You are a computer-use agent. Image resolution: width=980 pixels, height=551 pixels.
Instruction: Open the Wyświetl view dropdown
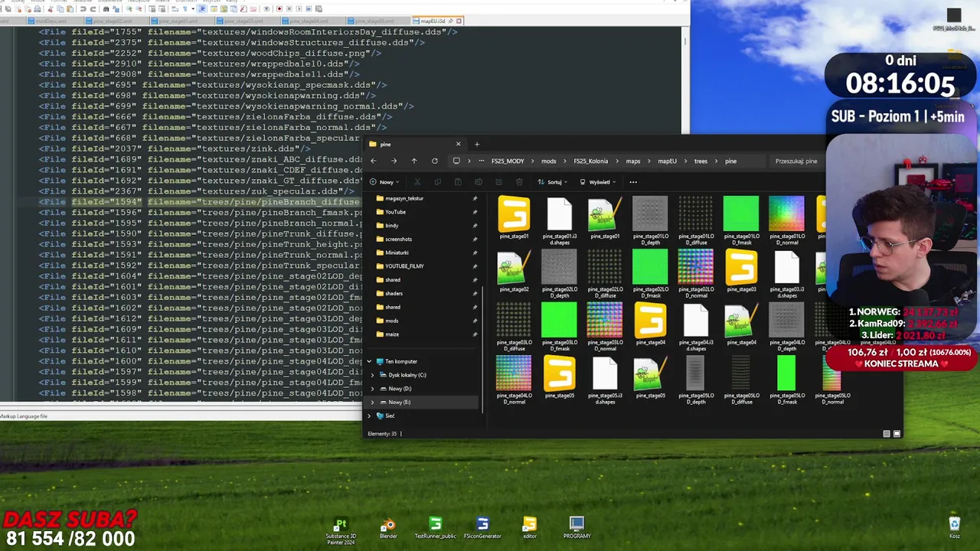[x=597, y=182]
